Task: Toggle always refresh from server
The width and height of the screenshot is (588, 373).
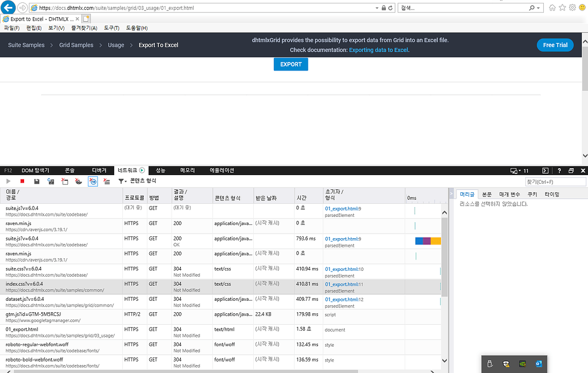Action: coord(51,181)
